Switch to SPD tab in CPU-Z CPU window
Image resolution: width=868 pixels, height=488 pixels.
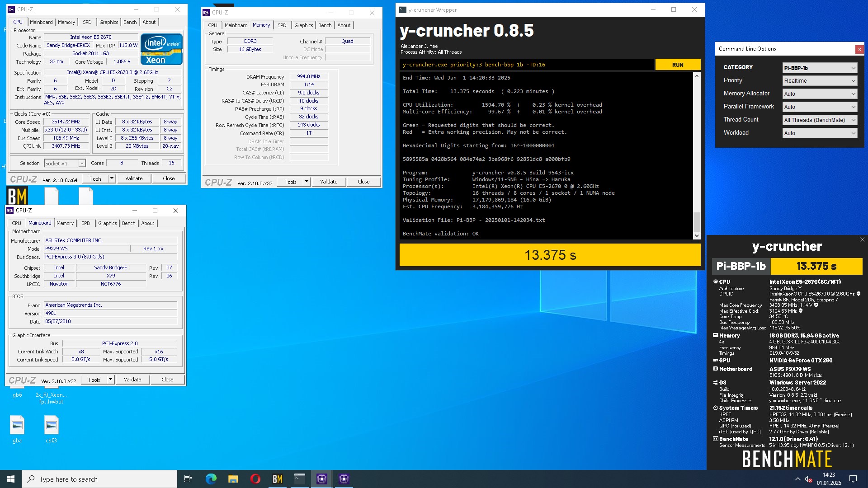coord(87,22)
